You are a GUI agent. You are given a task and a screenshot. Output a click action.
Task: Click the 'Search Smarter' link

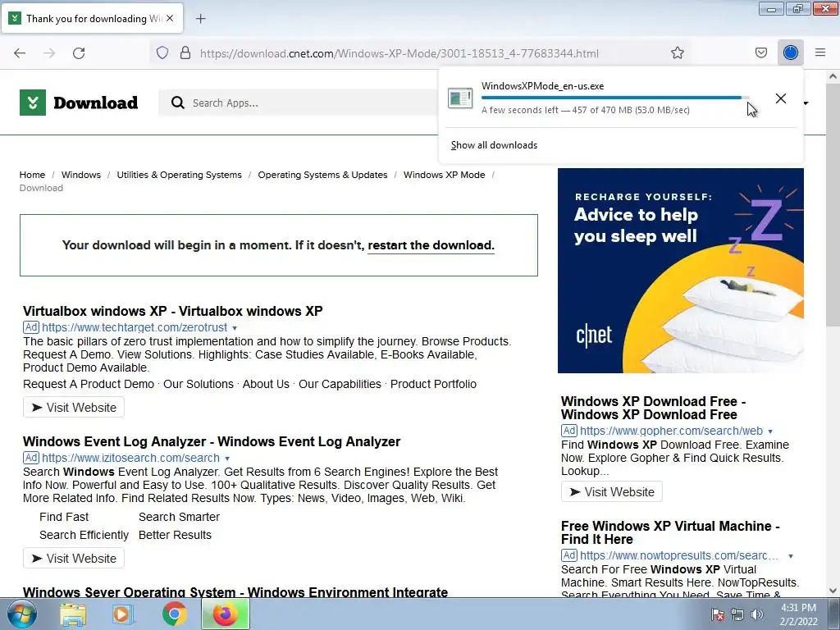179,517
